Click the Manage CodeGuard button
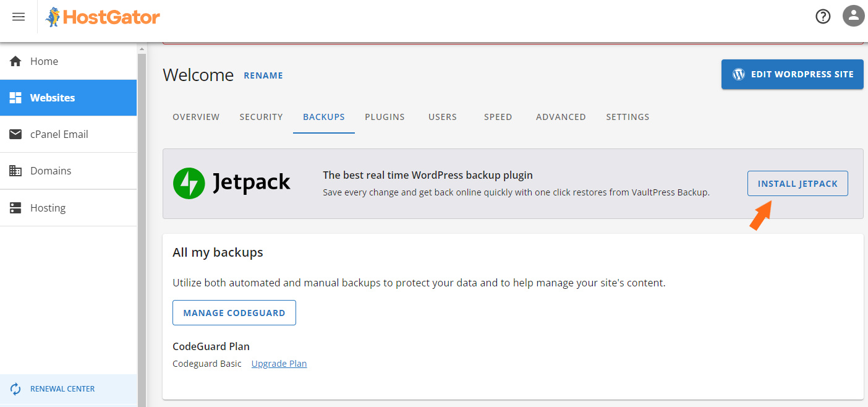The width and height of the screenshot is (868, 407). [x=234, y=312]
